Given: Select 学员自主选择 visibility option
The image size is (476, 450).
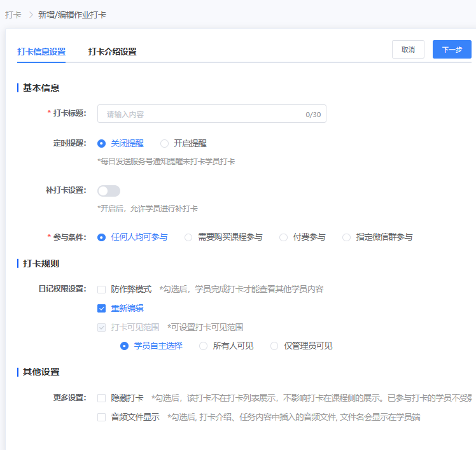Looking at the screenshot, I should coord(125,346).
